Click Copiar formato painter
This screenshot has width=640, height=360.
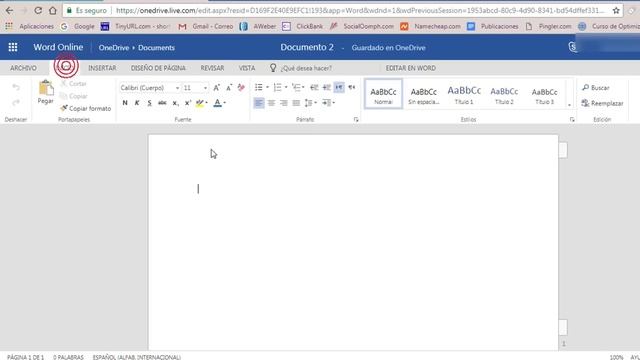86,109
